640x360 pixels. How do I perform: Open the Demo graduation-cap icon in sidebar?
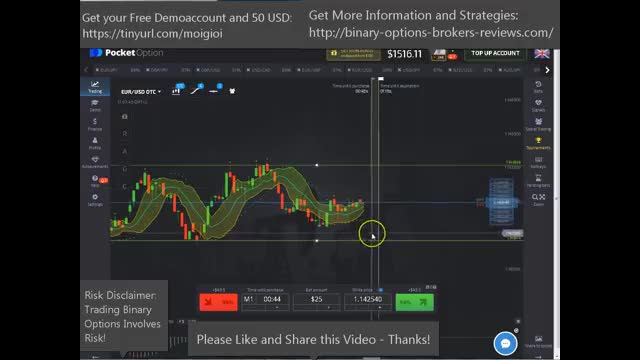(x=95, y=106)
